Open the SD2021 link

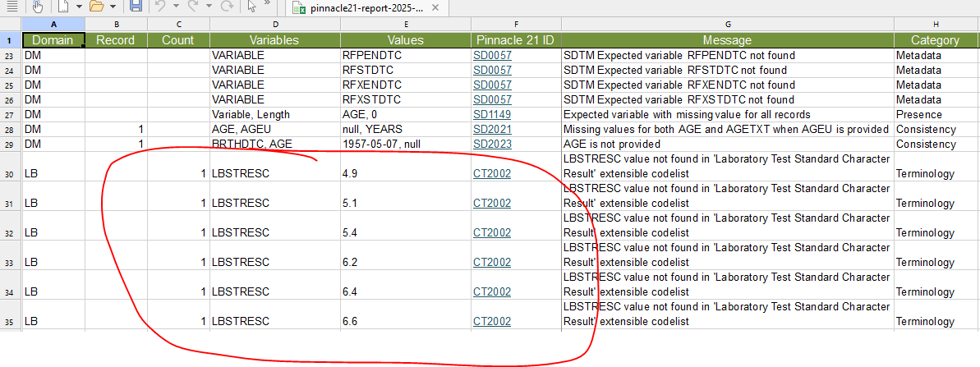point(492,130)
